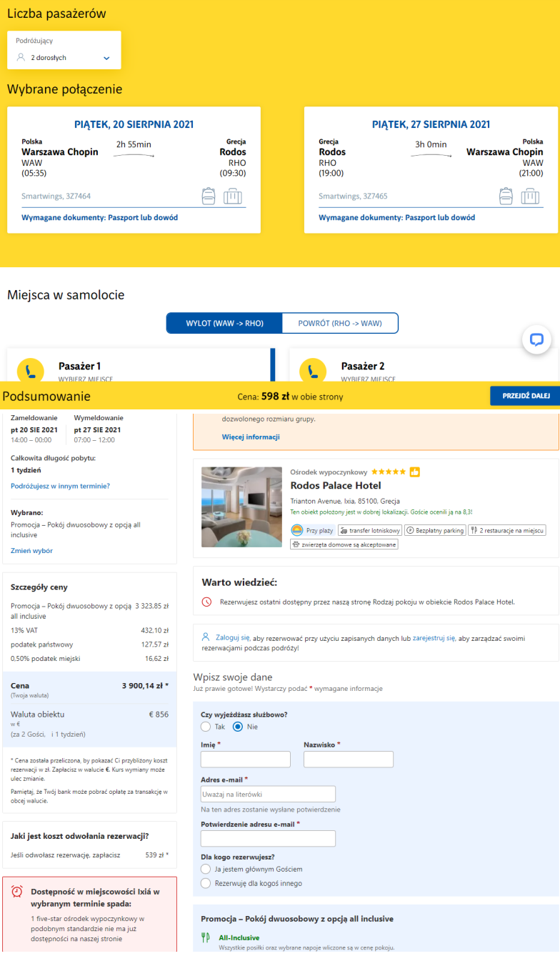Viewport: 560px width, 956px height.
Task: Click the Przy plaży beach icon tag
Action: pyautogui.click(x=313, y=530)
